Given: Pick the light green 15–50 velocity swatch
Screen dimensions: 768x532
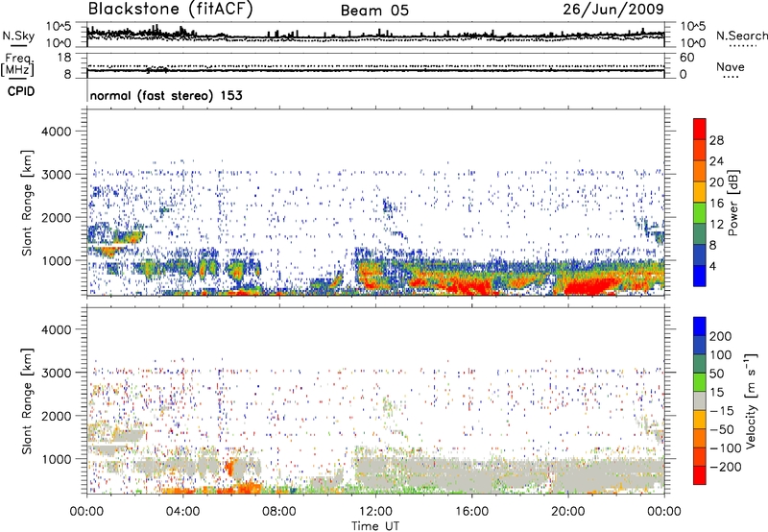Looking at the screenshot, I should click(x=700, y=382).
